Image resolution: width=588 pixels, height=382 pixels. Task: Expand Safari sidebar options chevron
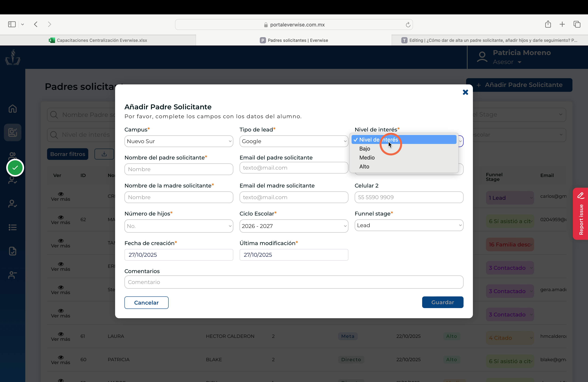point(23,24)
